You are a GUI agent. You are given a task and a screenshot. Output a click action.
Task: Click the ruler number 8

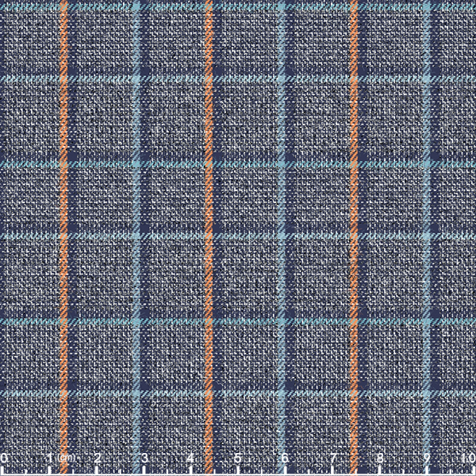pyautogui.click(x=380, y=458)
